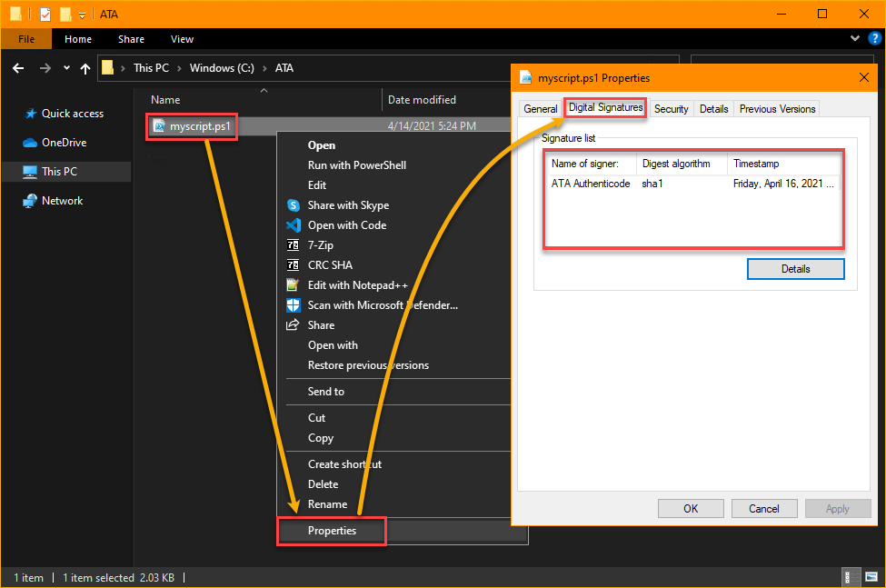The height and width of the screenshot is (588, 886).
Task: Click the Details button under signature list
Action: click(x=796, y=269)
